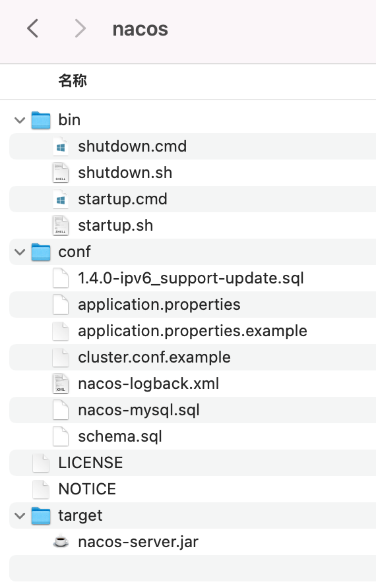Collapse the target folder disclosure arrow
Image resolution: width=376 pixels, height=588 pixels.
pyautogui.click(x=20, y=515)
